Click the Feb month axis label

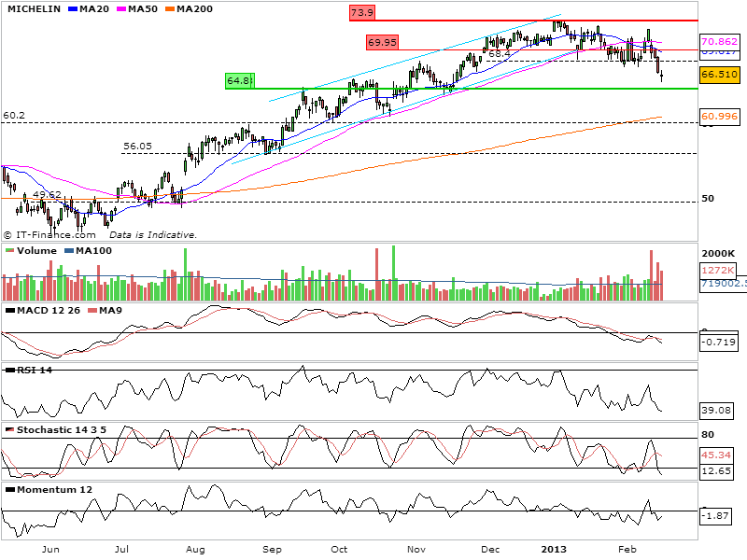[x=627, y=550]
